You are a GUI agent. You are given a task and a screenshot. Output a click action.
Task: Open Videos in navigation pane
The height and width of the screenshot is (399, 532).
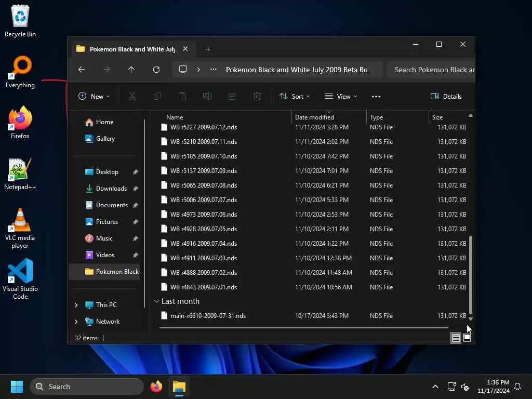(105, 255)
